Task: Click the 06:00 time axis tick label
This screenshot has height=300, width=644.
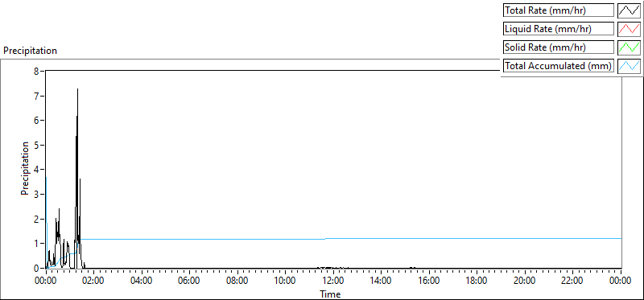Action: click(189, 282)
